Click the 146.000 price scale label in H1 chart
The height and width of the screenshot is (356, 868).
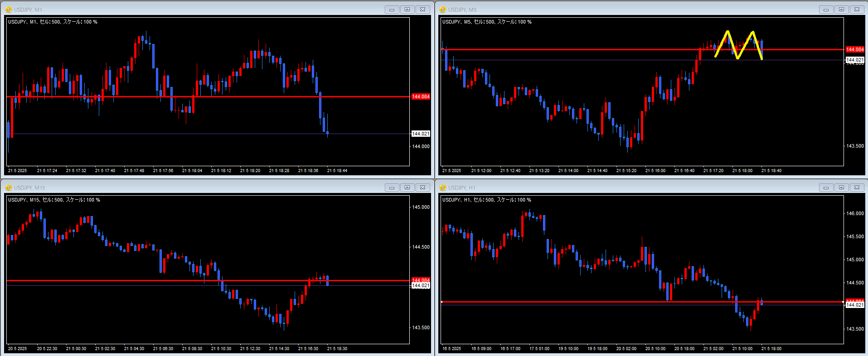pos(855,213)
